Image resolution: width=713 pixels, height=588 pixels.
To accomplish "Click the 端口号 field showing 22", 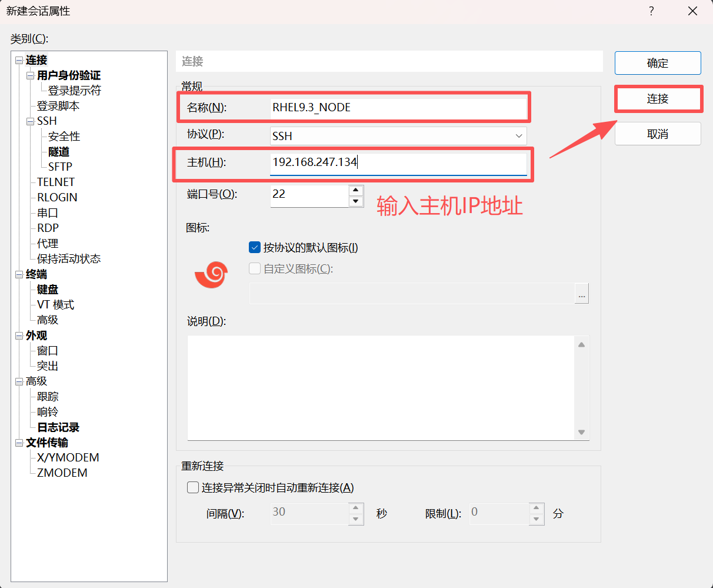I will (309, 195).
